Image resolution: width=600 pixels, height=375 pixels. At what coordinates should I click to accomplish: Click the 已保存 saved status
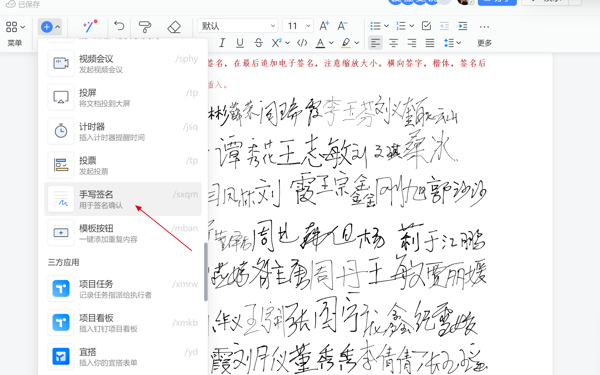coord(29,4)
